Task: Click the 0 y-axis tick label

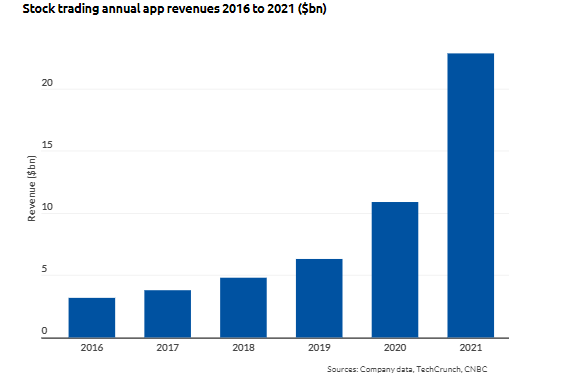Action: pyautogui.click(x=44, y=331)
